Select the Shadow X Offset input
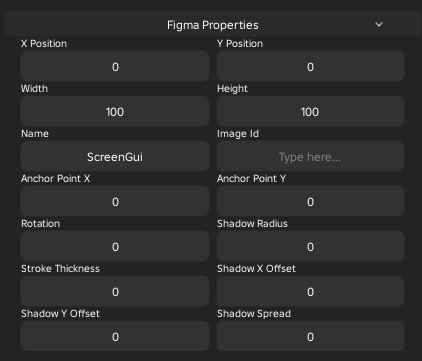Viewport: 422px width, 361px height. 310,291
